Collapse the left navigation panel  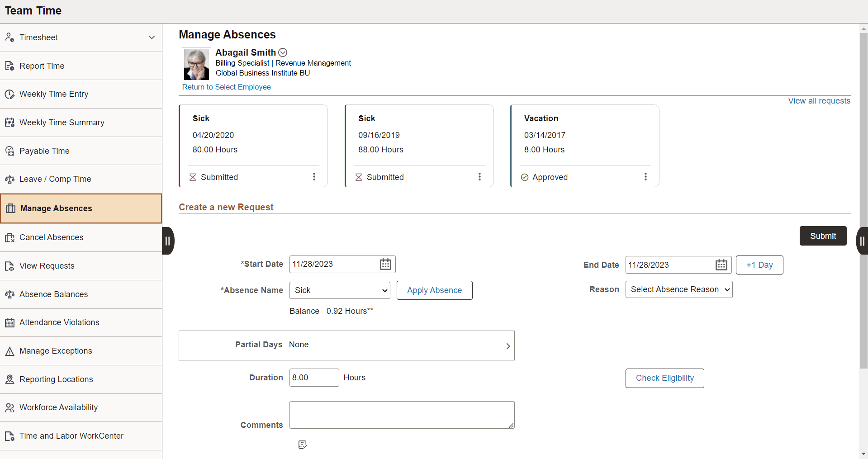(x=168, y=241)
